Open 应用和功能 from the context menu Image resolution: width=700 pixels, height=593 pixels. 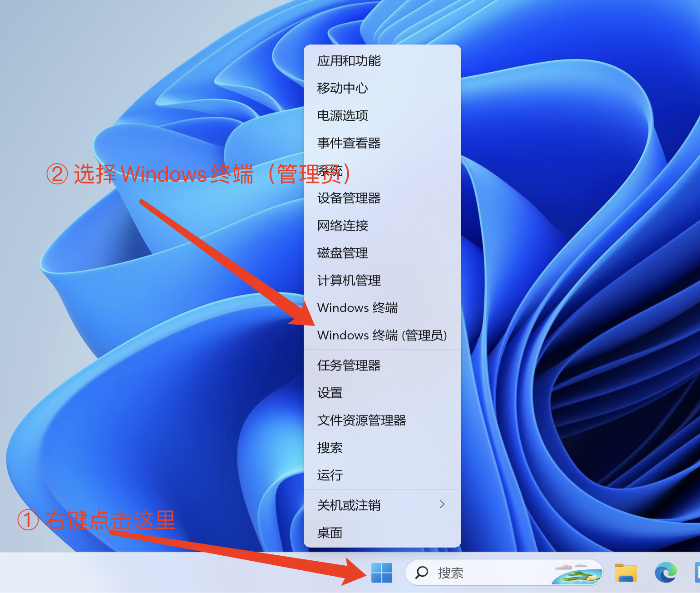click(x=382, y=61)
